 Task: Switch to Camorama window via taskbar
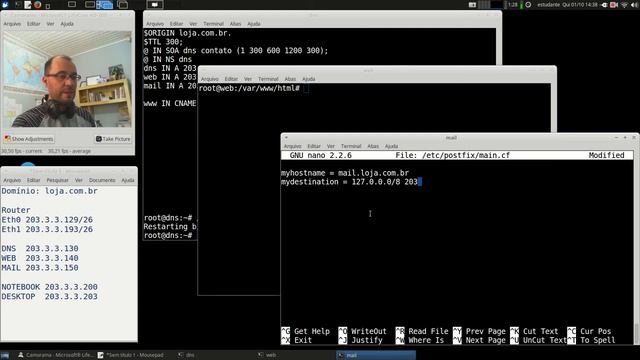(55, 355)
